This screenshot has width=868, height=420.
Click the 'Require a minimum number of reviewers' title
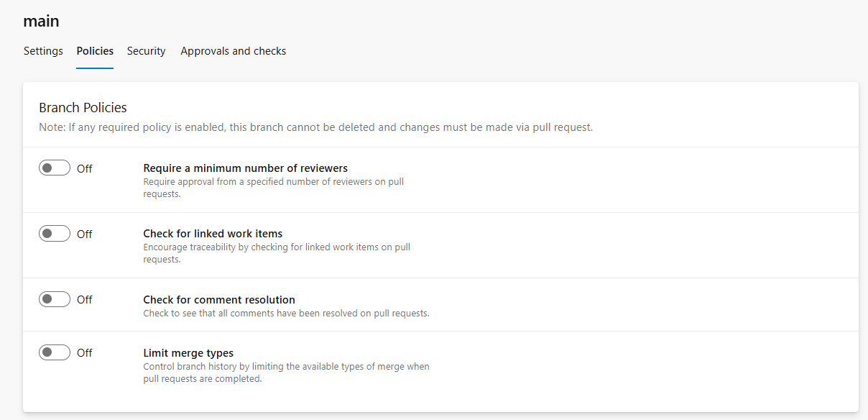click(x=245, y=168)
